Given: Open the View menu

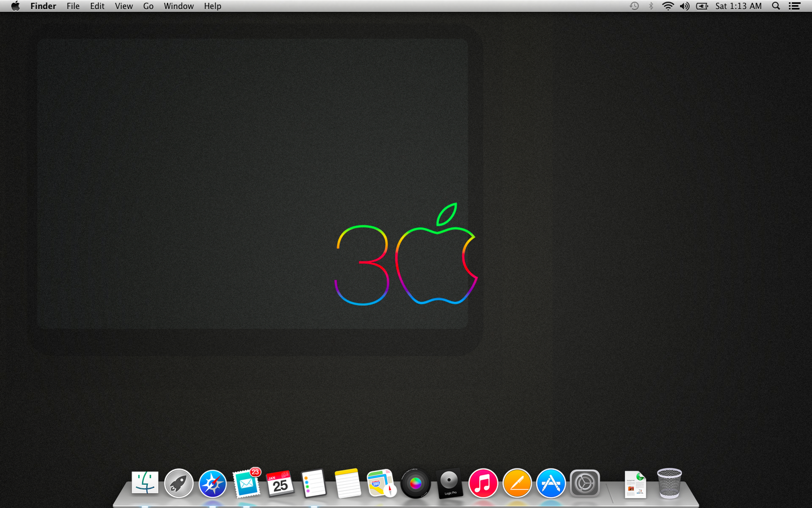Looking at the screenshot, I should [x=124, y=6].
